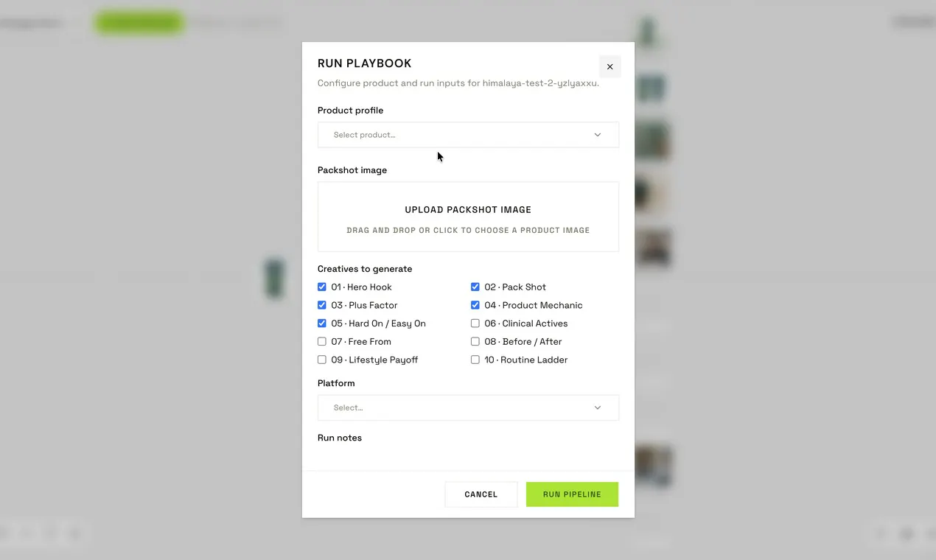Click the 'Creatives to generate' section label
Viewport: 936px width, 560px height.
click(365, 269)
